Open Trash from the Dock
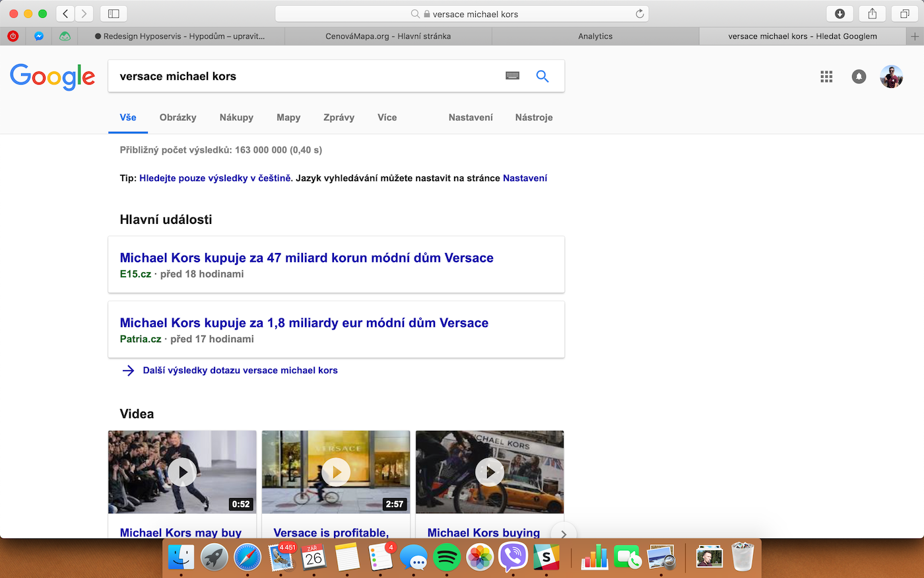The image size is (924, 578). pos(742,558)
